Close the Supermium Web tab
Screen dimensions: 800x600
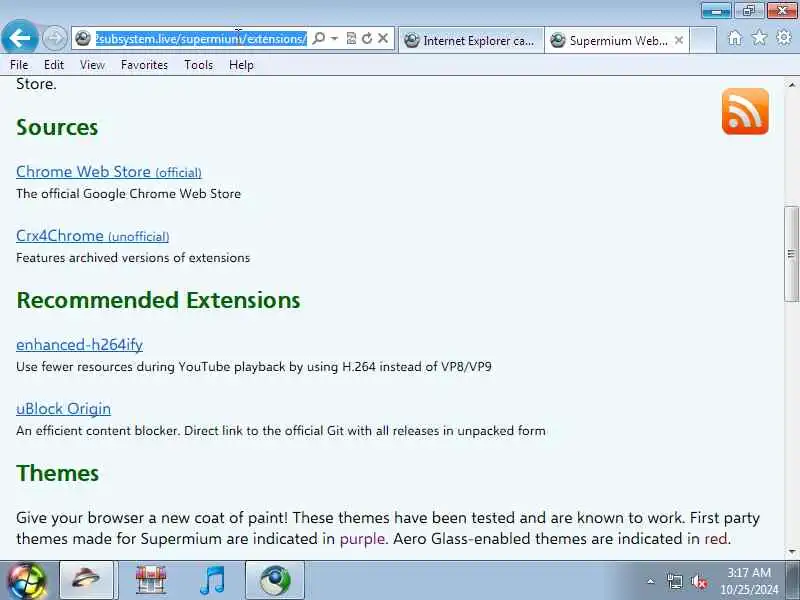[x=679, y=40]
